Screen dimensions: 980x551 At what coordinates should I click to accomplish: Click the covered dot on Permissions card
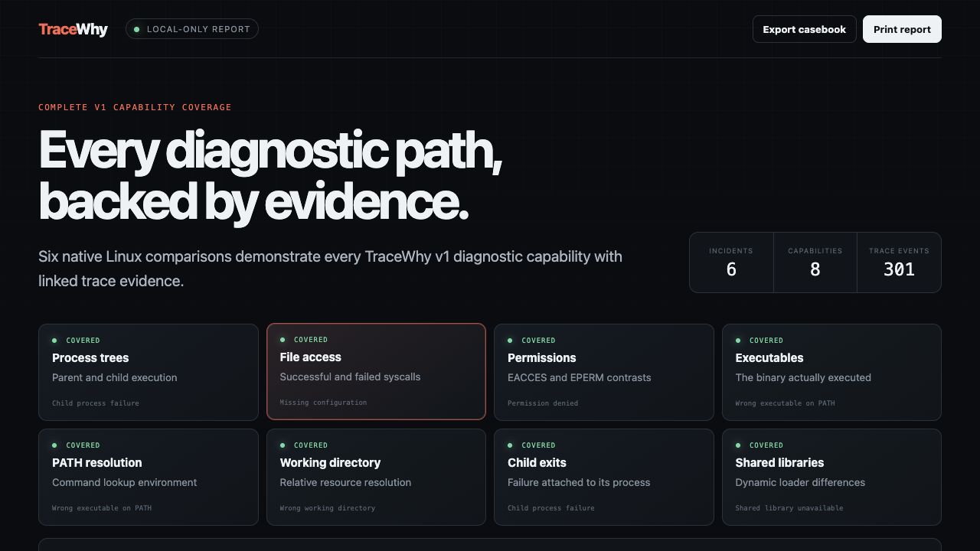[510, 340]
